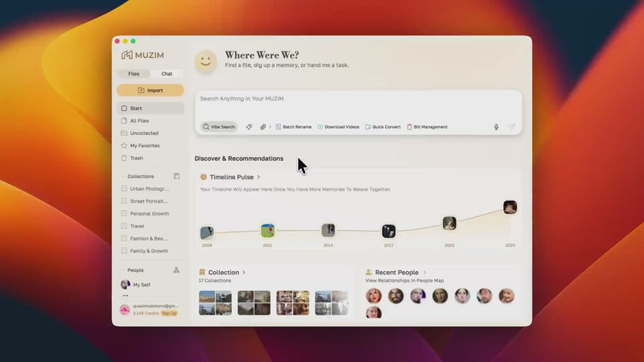
Task: Click the send arrow icon
Action: [x=511, y=127]
